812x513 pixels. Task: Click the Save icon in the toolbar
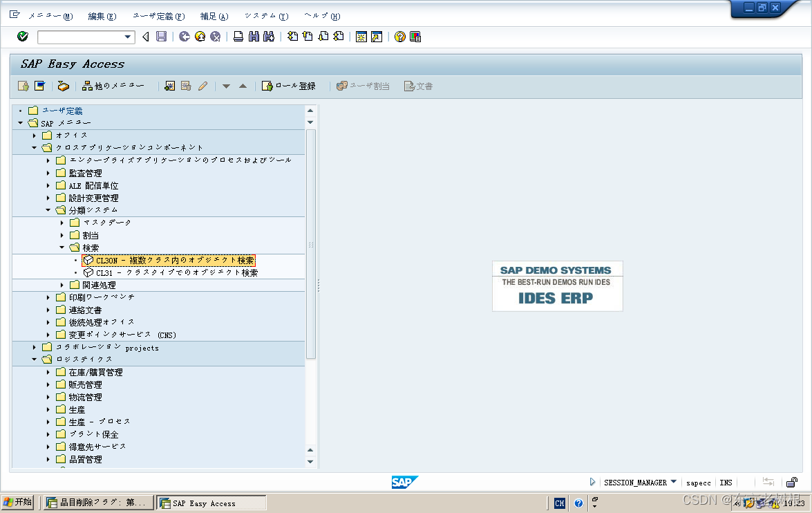[x=161, y=36]
